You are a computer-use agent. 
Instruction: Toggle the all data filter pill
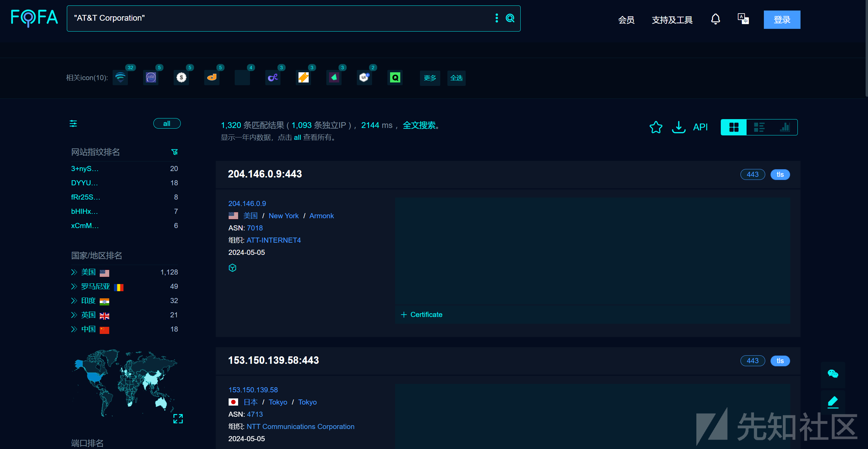click(x=167, y=124)
